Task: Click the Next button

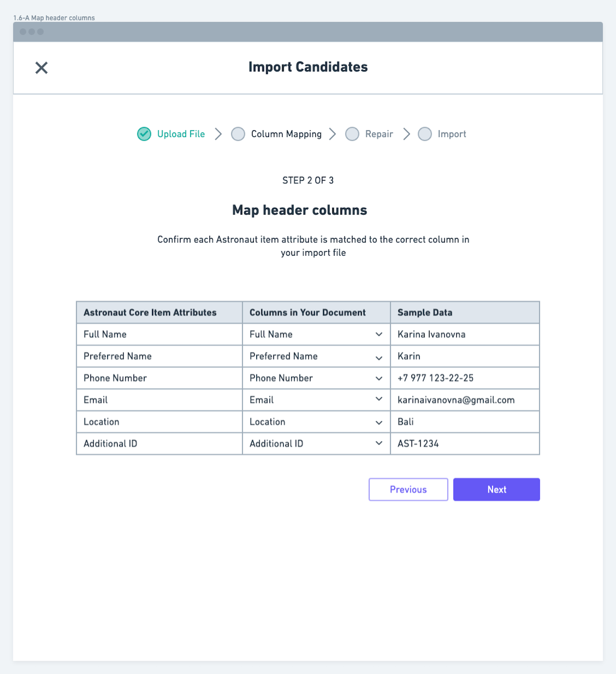Action: 496,489
